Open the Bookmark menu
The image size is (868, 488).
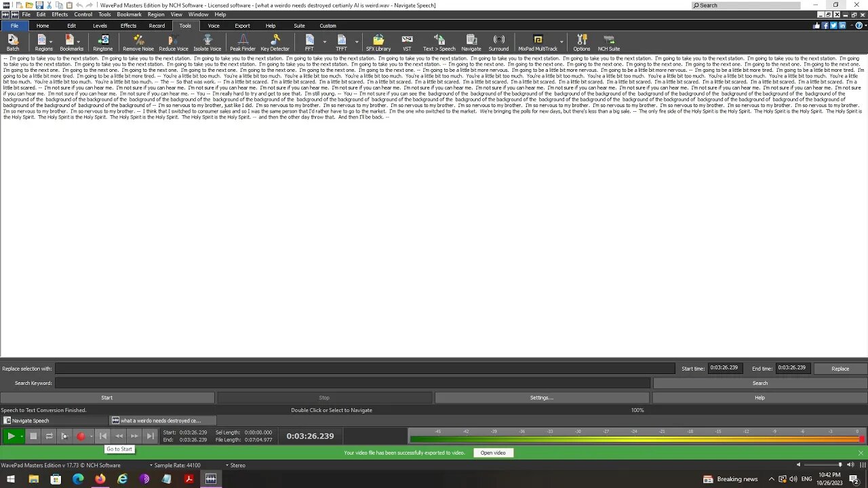pyautogui.click(x=129, y=14)
